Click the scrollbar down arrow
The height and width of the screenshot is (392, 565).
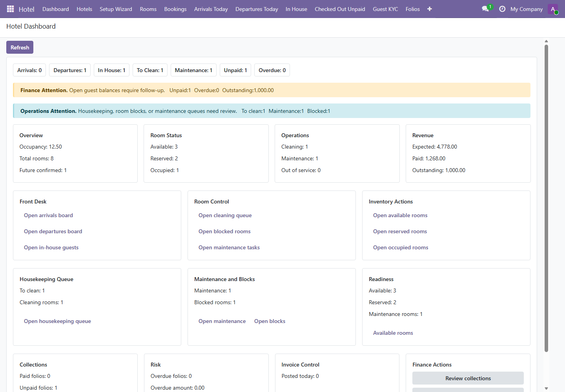(546, 388)
